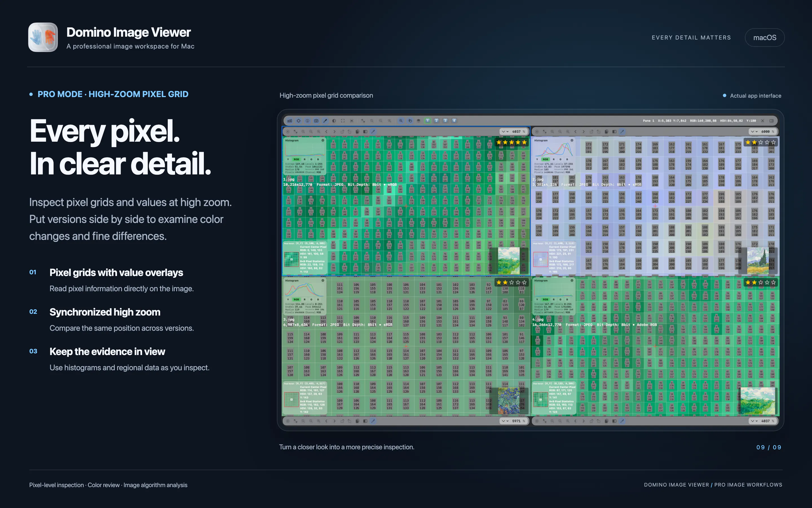Switch 2.jpg histogram to the G channel
The image size is (812, 508).
560,159
